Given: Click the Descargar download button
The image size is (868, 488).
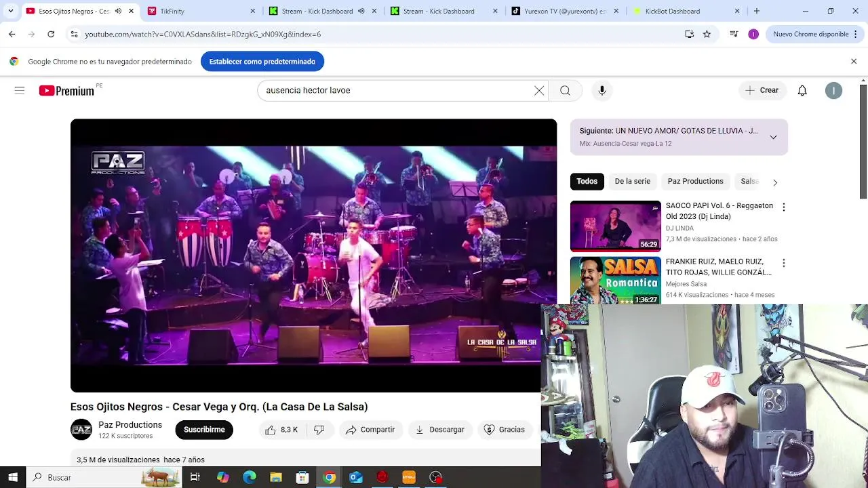Looking at the screenshot, I should point(440,430).
